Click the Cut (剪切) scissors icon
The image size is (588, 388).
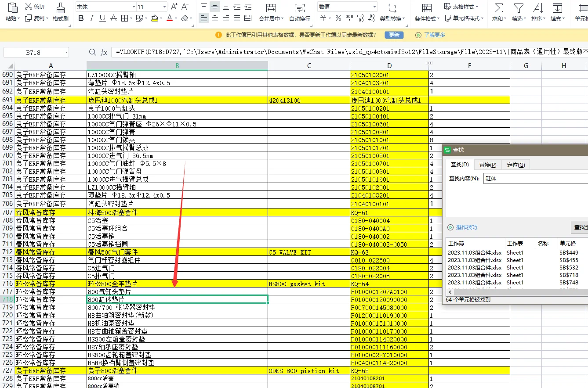point(29,7)
